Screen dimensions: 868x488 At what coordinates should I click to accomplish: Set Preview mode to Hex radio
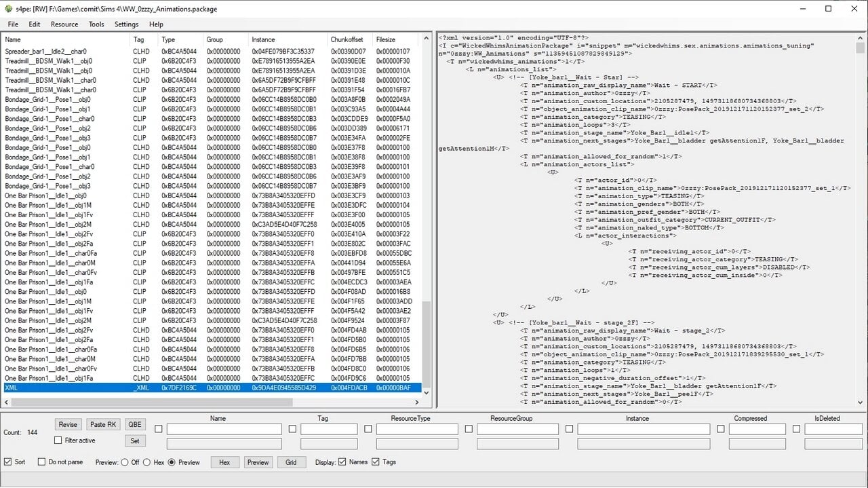click(147, 462)
